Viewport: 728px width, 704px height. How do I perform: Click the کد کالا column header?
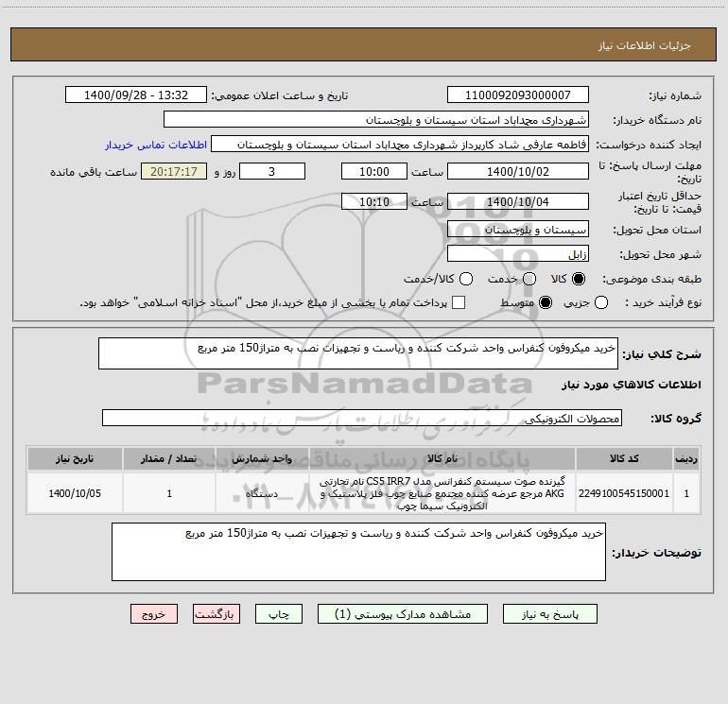pyautogui.click(x=624, y=458)
